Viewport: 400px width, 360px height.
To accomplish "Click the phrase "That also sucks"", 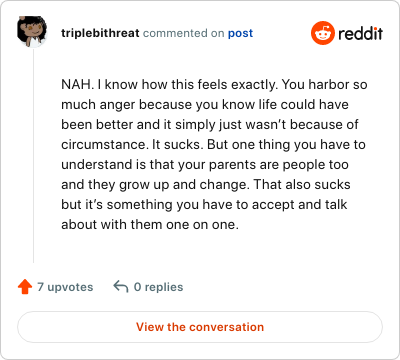I will click(302, 184).
